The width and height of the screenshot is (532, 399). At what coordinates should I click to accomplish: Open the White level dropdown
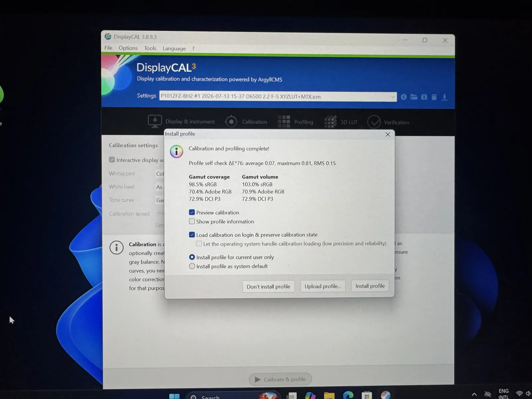160,187
